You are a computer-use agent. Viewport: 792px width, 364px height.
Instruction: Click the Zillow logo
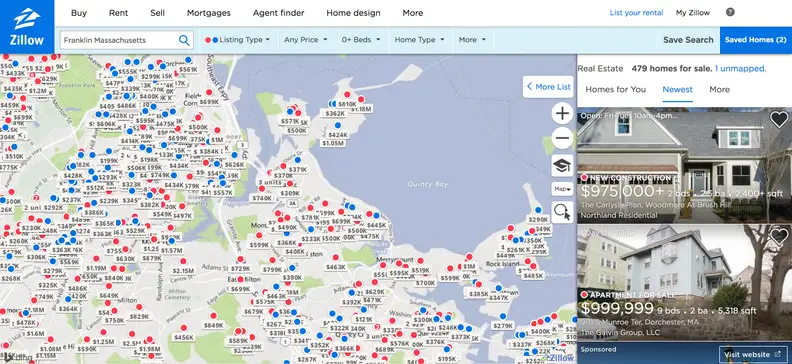click(x=27, y=27)
